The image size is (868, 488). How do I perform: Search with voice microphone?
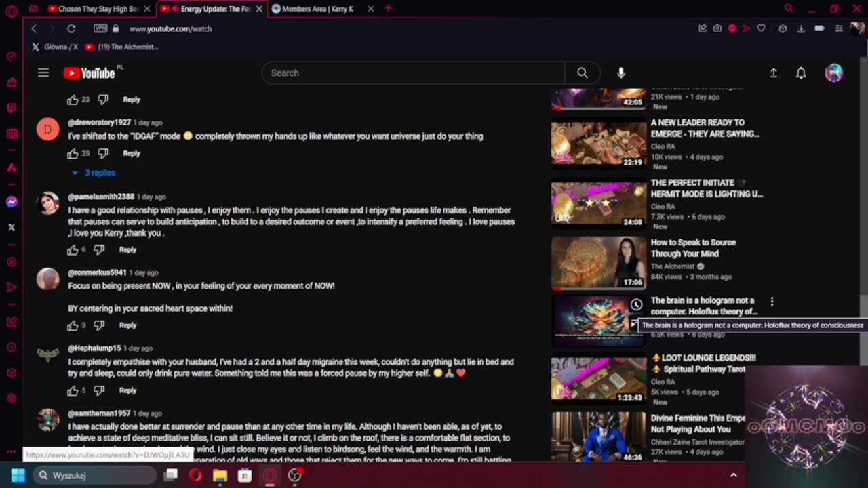pyautogui.click(x=621, y=73)
